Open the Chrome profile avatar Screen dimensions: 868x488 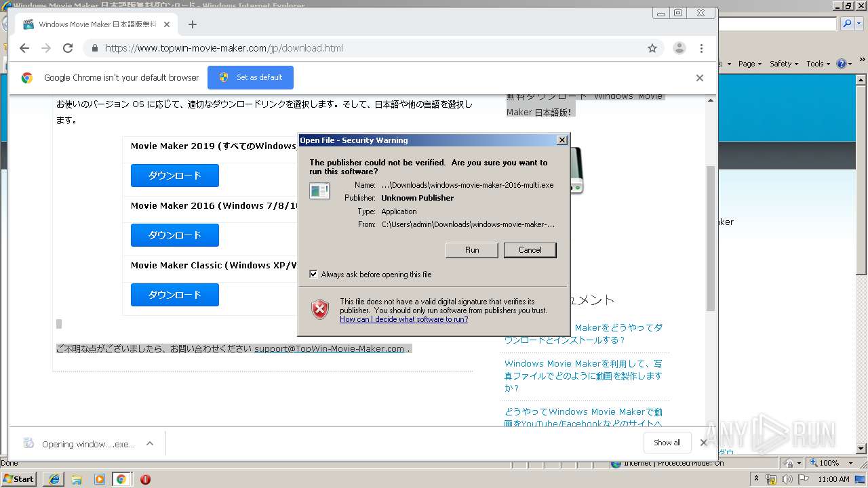679,48
